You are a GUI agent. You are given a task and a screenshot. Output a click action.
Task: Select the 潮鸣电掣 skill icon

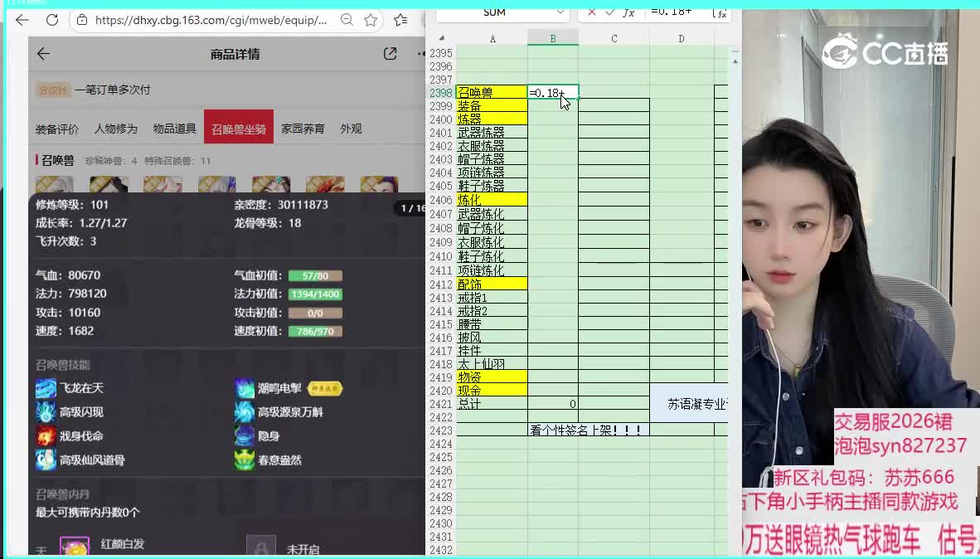tap(245, 388)
